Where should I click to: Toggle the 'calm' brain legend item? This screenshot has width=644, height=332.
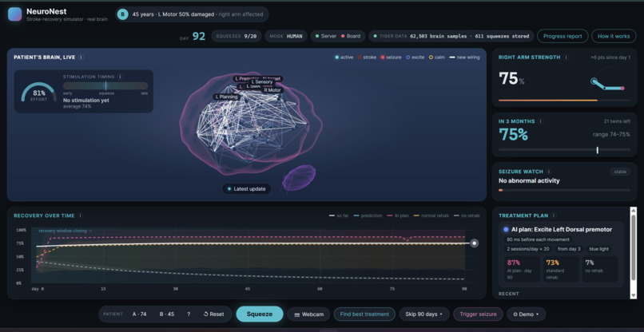pyautogui.click(x=436, y=57)
